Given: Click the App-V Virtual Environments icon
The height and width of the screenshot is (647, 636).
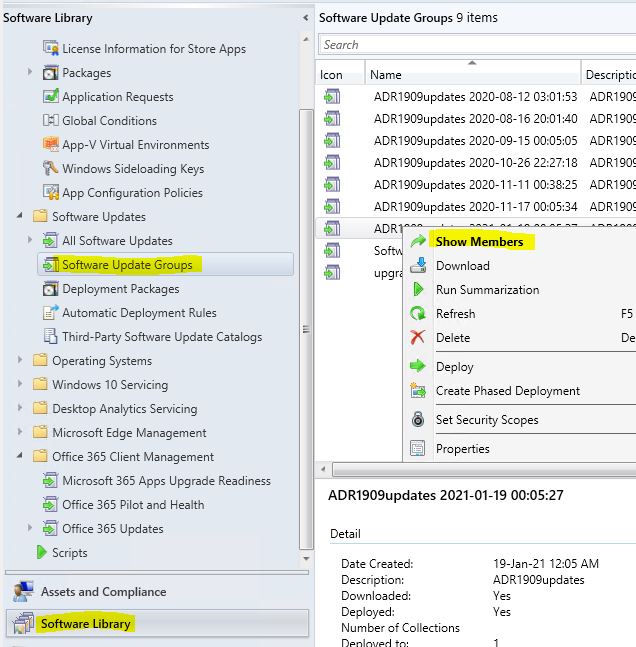Looking at the screenshot, I should (x=51, y=144).
